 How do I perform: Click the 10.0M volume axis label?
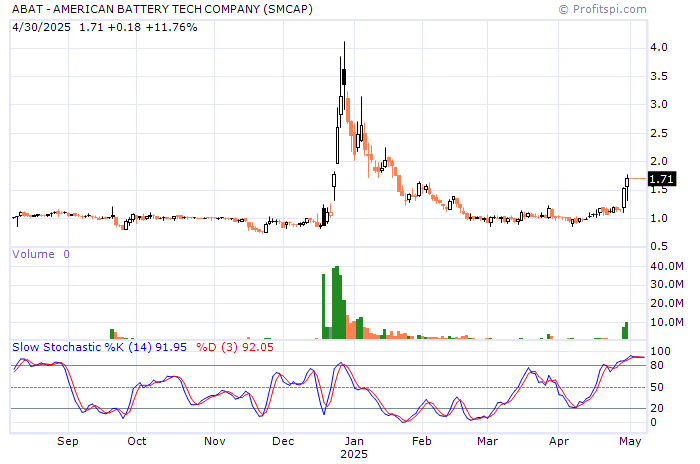tap(667, 322)
